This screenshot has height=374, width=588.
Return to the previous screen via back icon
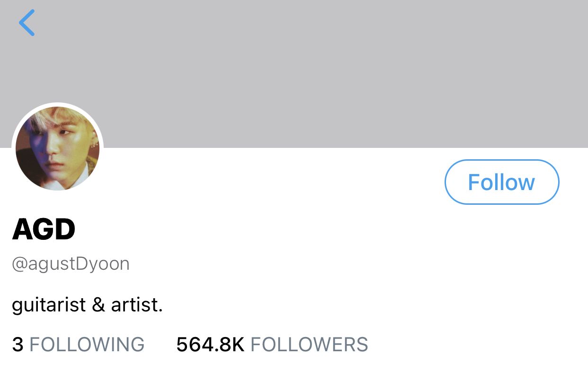[27, 23]
